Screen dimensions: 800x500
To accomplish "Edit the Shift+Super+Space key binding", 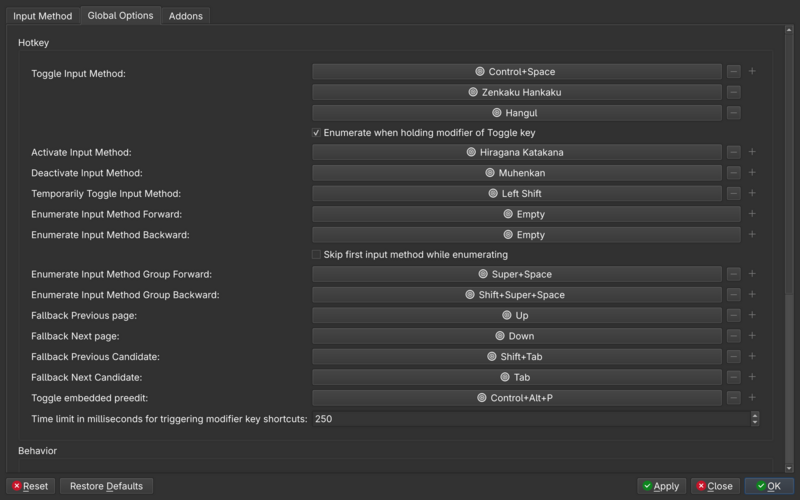I will pyautogui.click(x=517, y=295).
